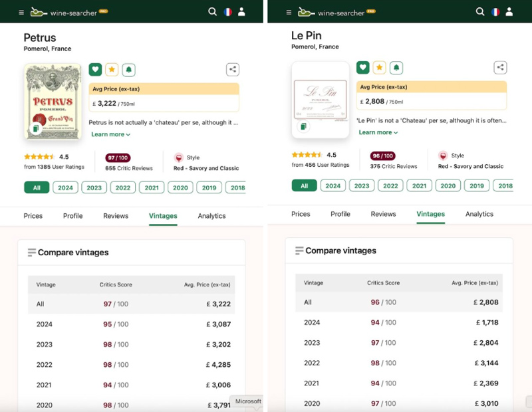Open hamburger menu on Petrus page
The width and height of the screenshot is (532, 412).
pyautogui.click(x=21, y=13)
